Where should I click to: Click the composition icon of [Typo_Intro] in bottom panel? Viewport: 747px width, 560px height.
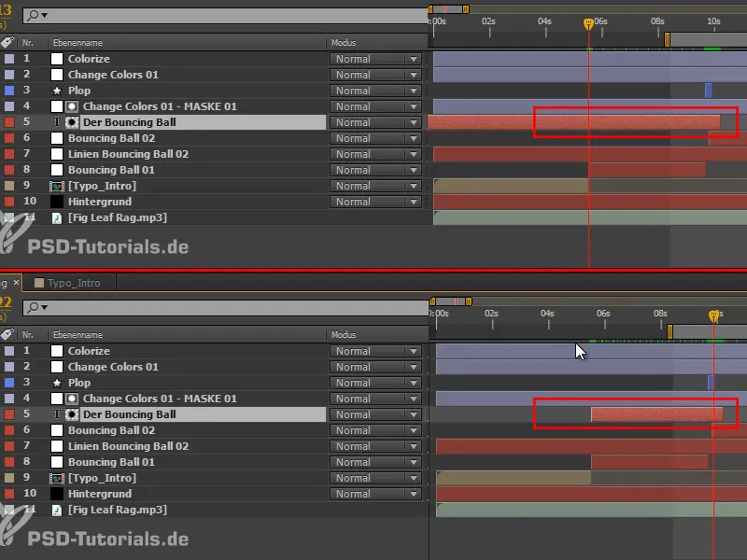pos(57,478)
